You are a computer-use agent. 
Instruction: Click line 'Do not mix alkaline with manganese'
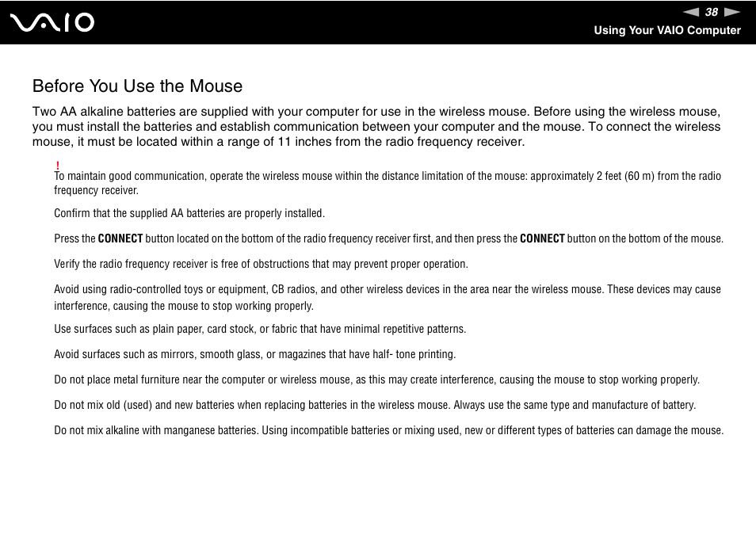point(388,430)
